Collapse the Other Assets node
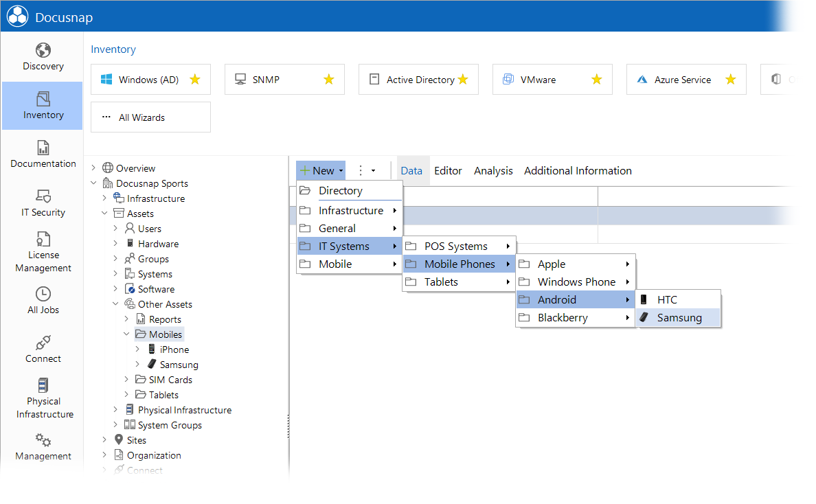 coord(115,303)
